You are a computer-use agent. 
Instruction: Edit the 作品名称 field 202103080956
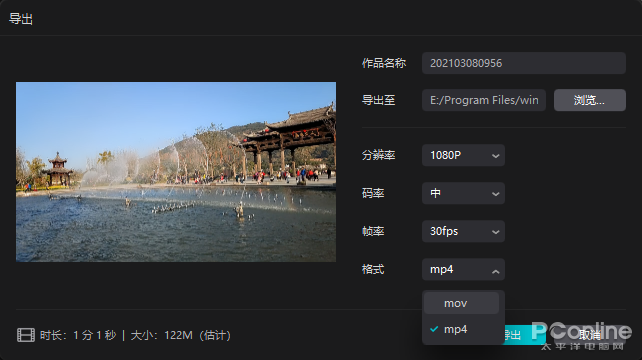524,63
